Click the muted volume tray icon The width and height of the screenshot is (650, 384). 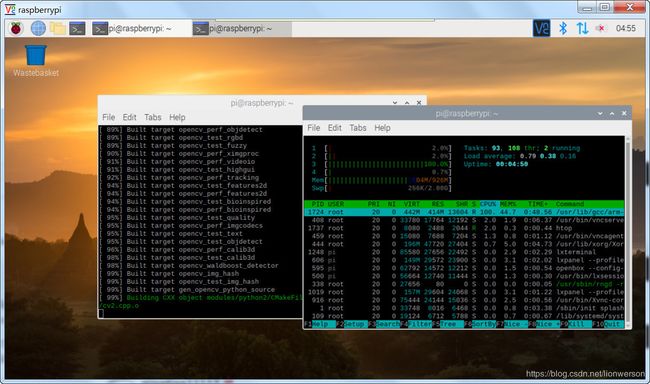600,28
